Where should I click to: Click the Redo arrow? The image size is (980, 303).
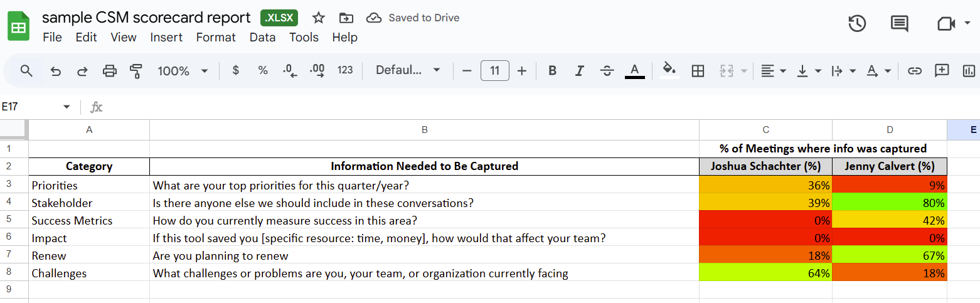[82, 71]
